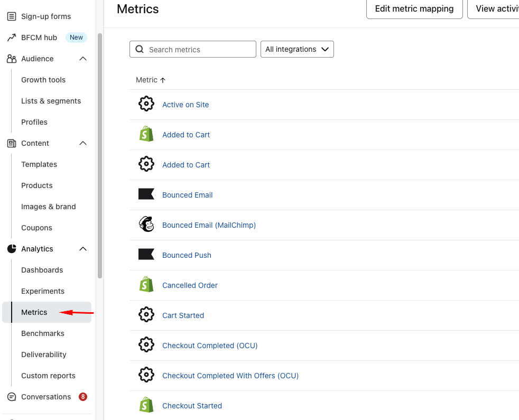This screenshot has width=519, height=420.
Task: Open BFCM hub in sidebar
Action: [39, 38]
